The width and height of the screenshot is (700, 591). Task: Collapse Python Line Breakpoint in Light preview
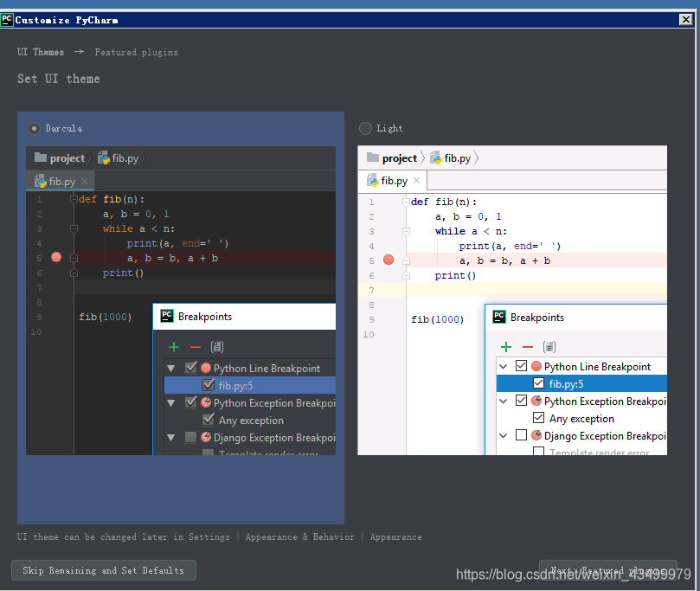pos(503,367)
